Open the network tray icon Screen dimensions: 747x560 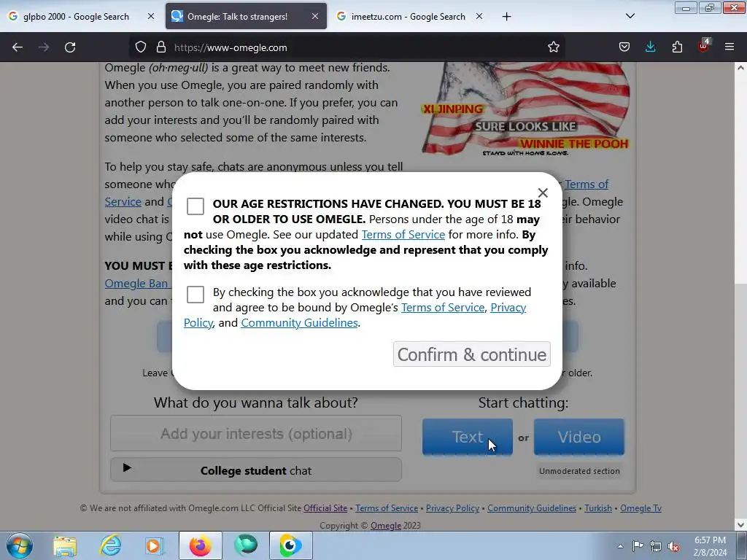656,545
